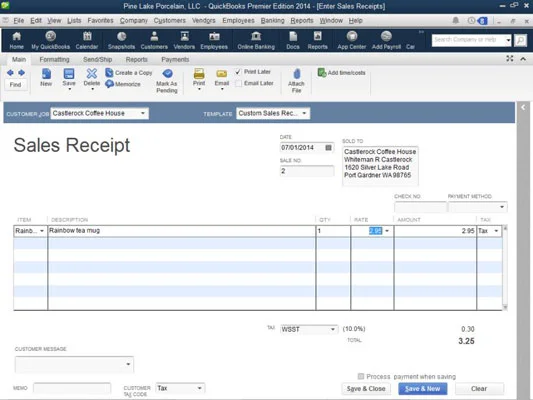Open the date calendar picker icon

pyautogui.click(x=328, y=147)
